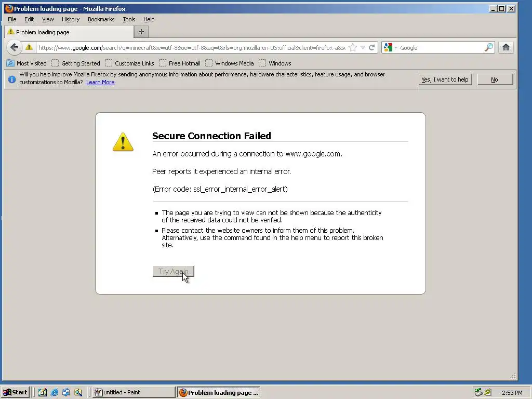Go to the home page icon

[x=506, y=47]
